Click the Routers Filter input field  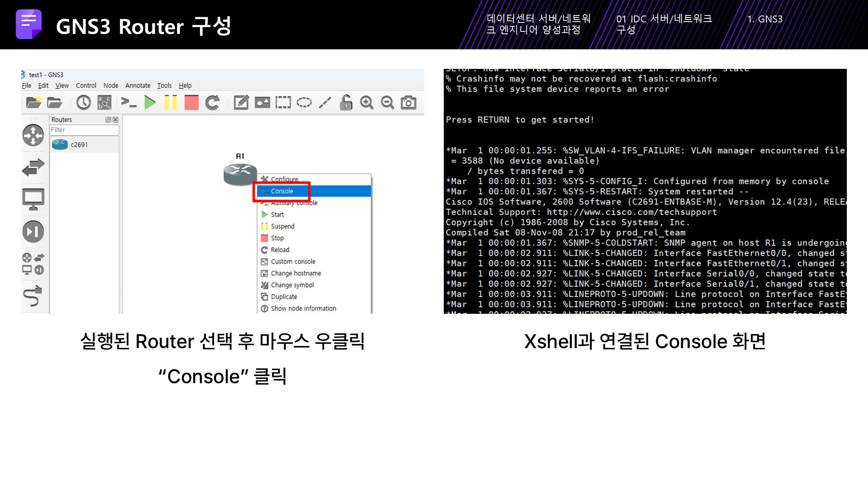coord(84,130)
